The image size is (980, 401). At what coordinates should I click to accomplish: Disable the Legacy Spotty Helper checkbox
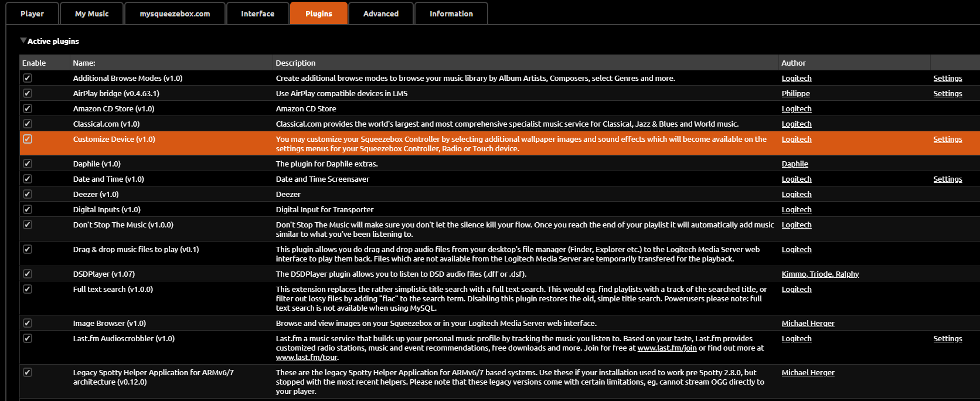coord(28,372)
